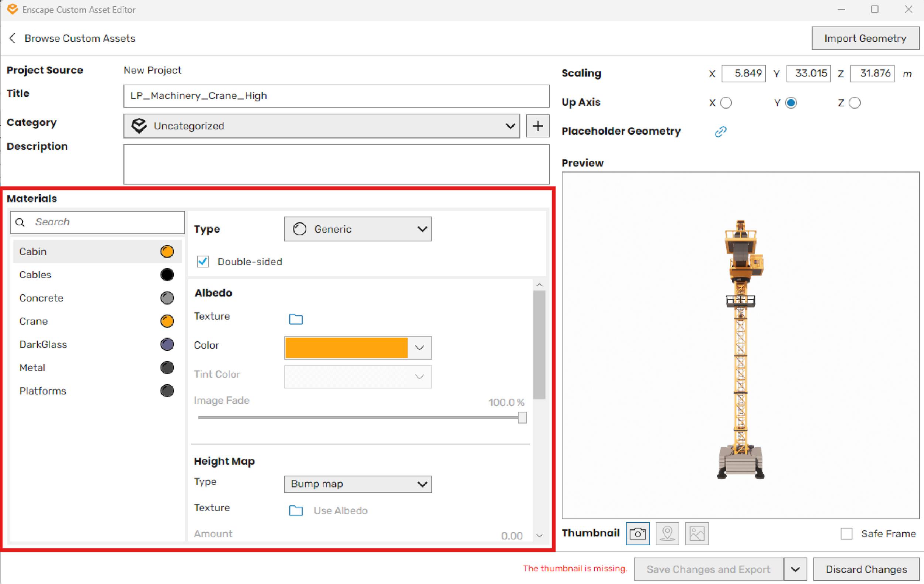
Task: Select the DarkGlass material in the list
Action: pyautogui.click(x=43, y=344)
